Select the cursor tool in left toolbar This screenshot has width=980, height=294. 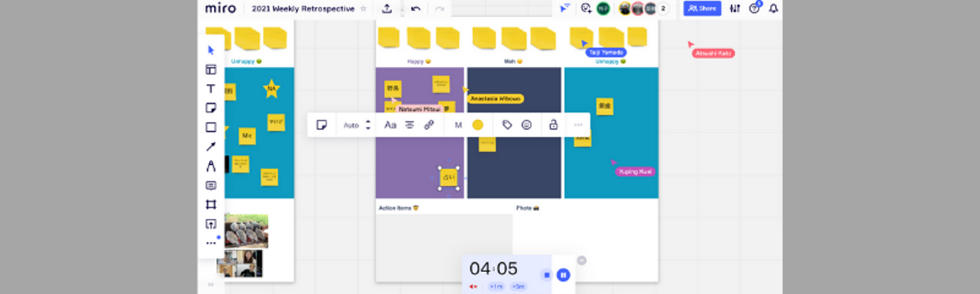point(211,50)
